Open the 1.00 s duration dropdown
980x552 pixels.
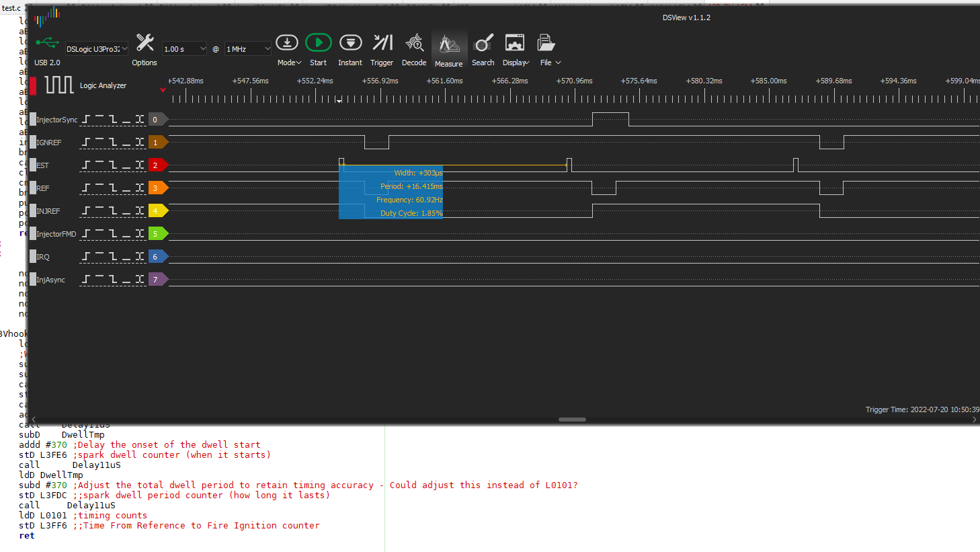pyautogui.click(x=185, y=48)
